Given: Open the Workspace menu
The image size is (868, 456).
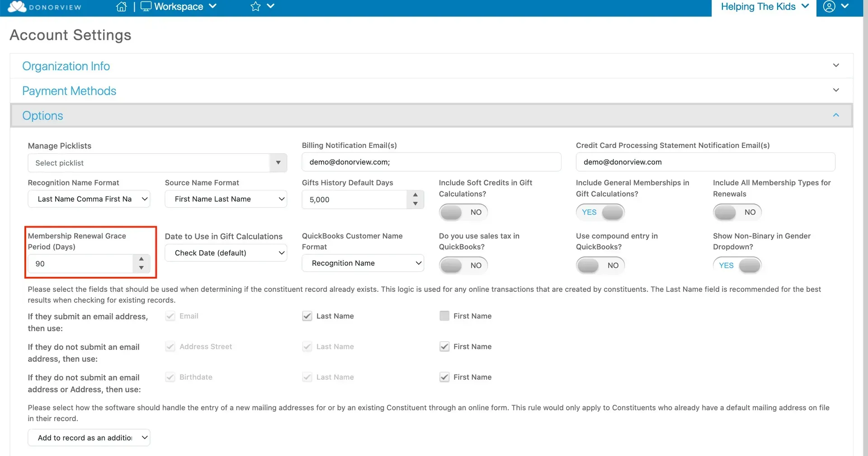Looking at the screenshot, I should click(x=179, y=7).
